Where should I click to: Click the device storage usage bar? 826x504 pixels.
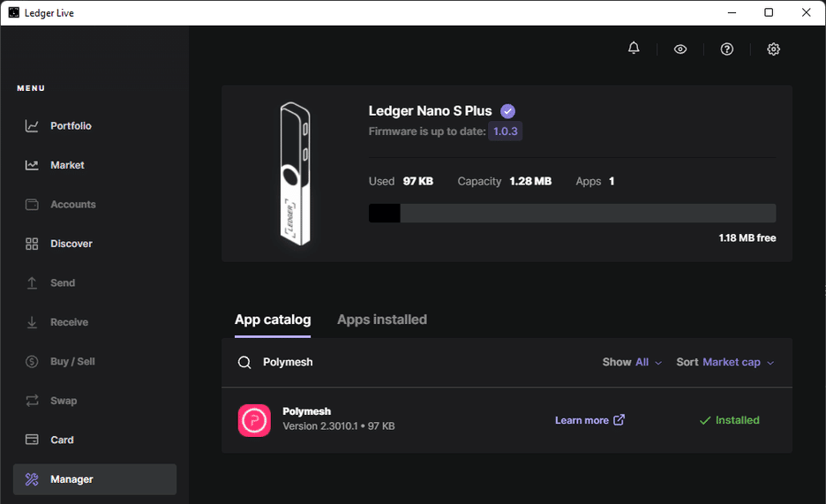tap(572, 213)
